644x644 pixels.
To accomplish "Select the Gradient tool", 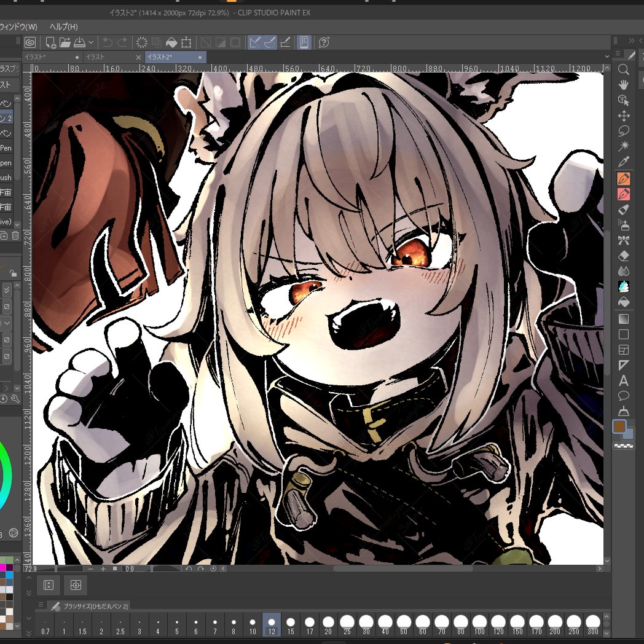I will point(624,319).
